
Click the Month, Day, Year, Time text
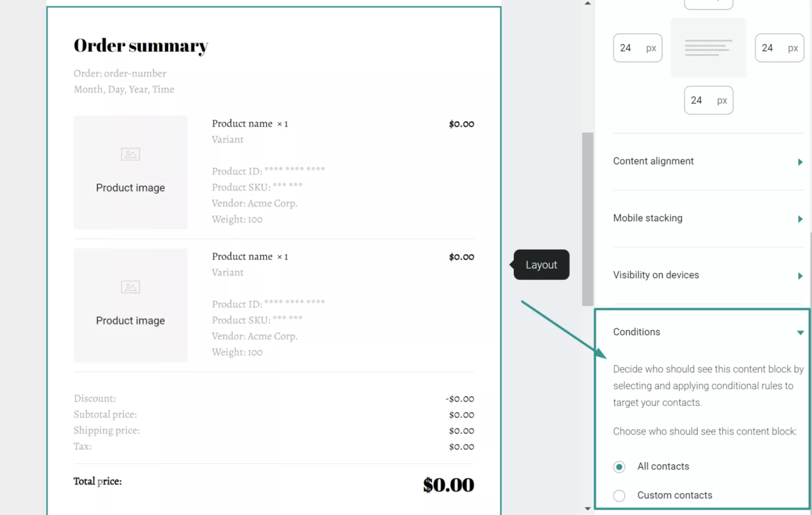[x=124, y=89]
